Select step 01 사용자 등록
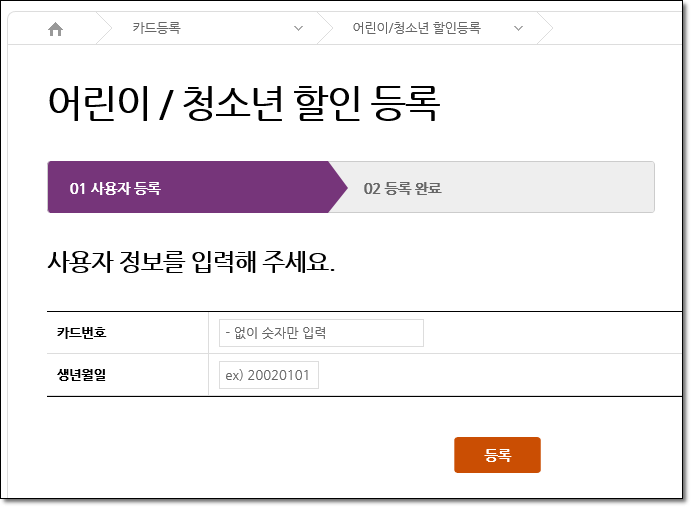 click(197, 187)
